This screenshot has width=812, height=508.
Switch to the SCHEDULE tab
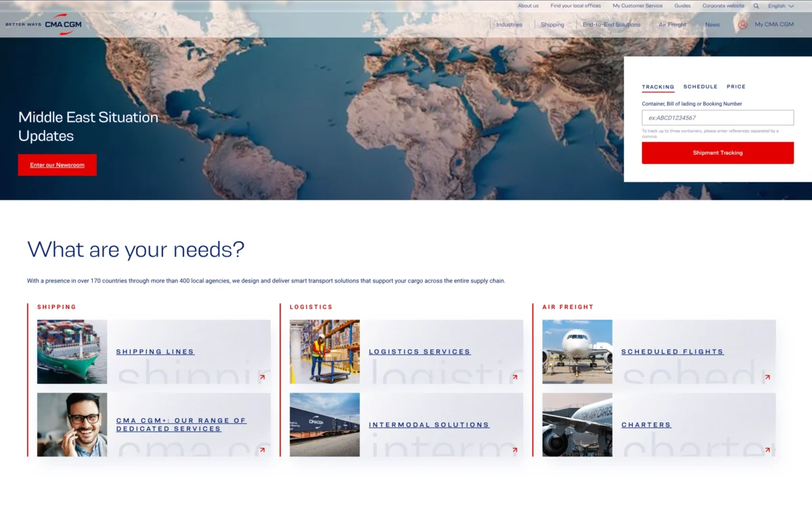point(700,87)
